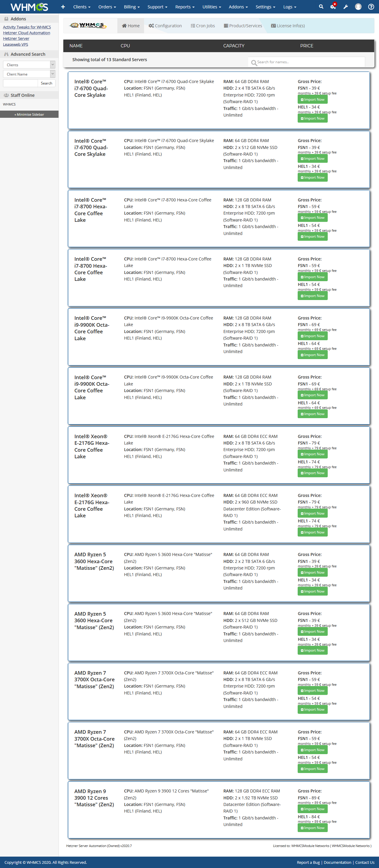Open the Hetzner Server addon link
This screenshot has width=379, height=868.
pyautogui.click(x=16, y=38)
